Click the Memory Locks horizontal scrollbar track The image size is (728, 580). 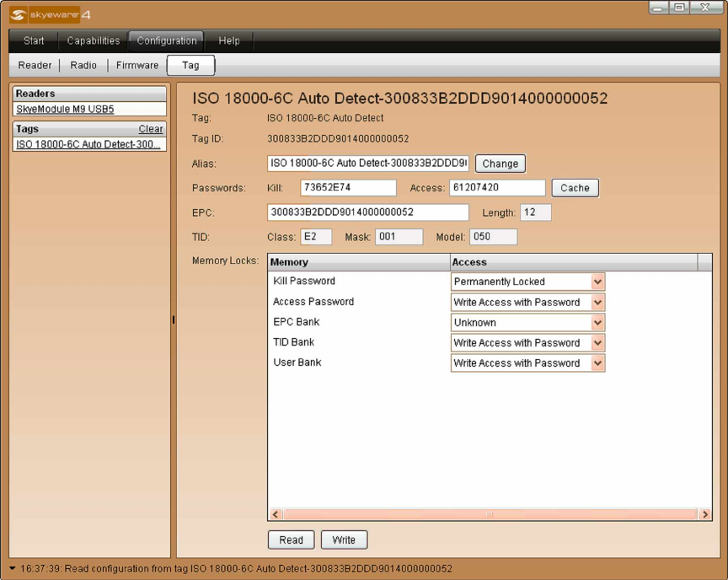click(490, 514)
